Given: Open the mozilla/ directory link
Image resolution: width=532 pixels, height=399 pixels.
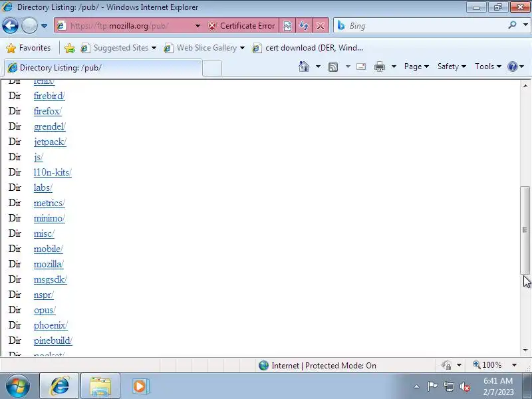Looking at the screenshot, I should [49, 264].
